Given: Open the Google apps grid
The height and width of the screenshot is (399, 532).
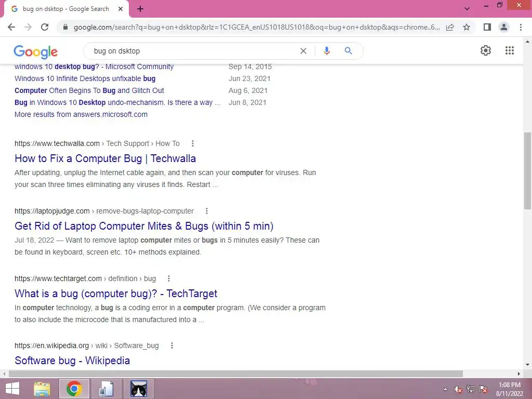Looking at the screenshot, I should coord(510,50).
